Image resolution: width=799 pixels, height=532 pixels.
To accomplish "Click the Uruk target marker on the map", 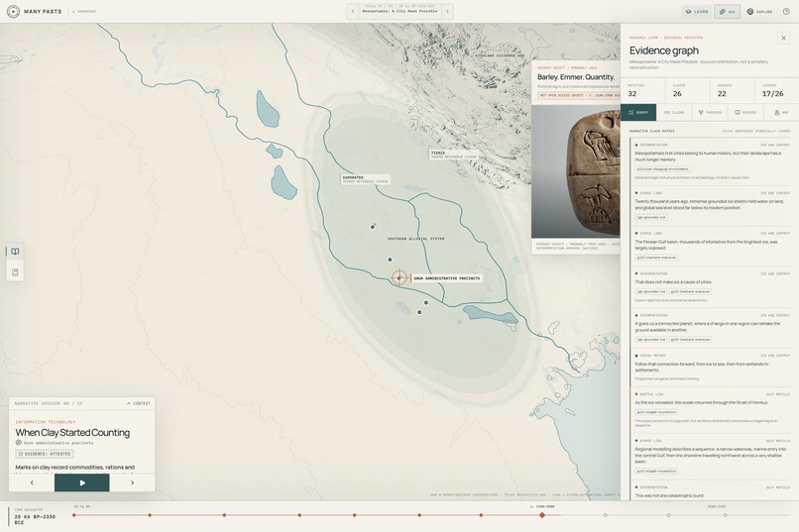I will [x=399, y=278].
